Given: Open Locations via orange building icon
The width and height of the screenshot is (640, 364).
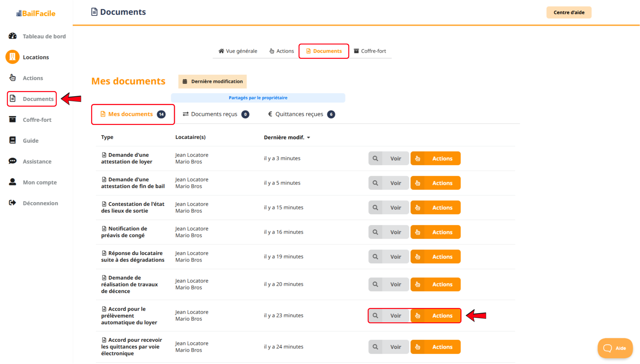Looking at the screenshot, I should pyautogui.click(x=13, y=57).
